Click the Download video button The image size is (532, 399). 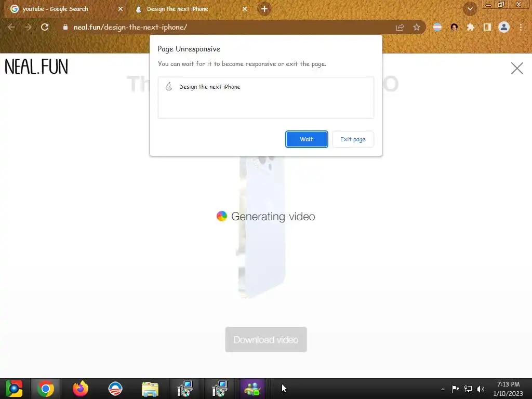coord(266,339)
